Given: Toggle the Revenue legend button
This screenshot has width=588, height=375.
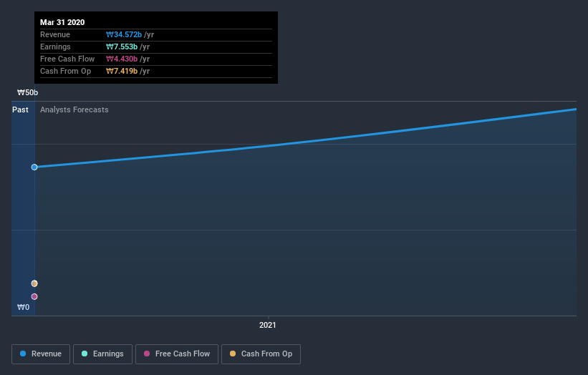Looking at the screenshot, I should pos(41,354).
